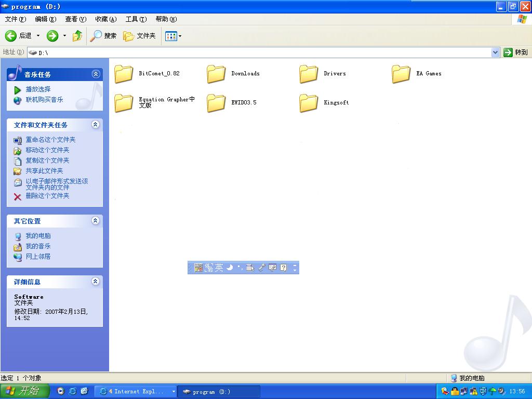Select the Drivers folder icon
532x399 pixels.
coord(309,74)
